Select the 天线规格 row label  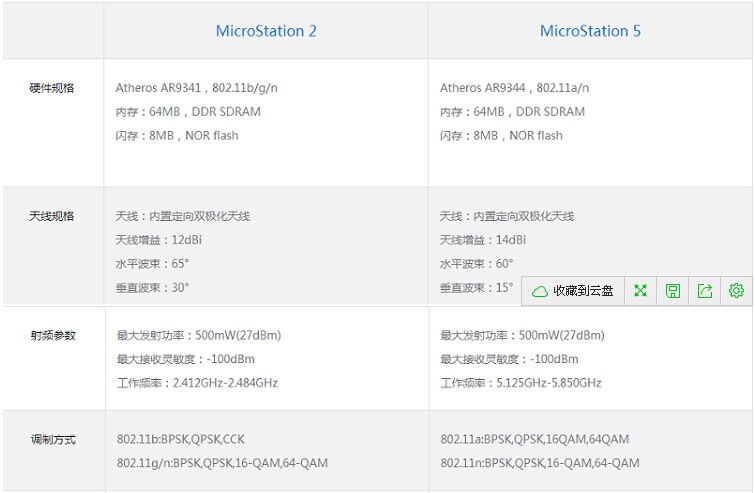pos(52,216)
